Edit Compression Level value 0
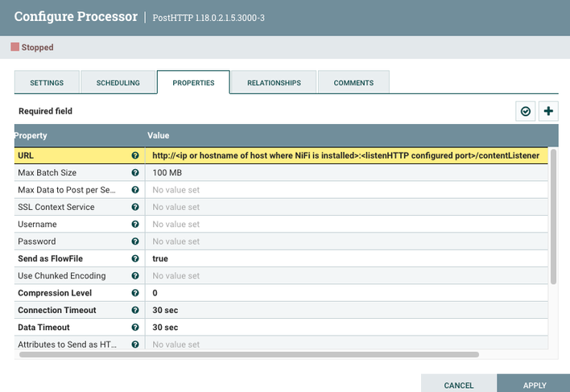This screenshot has width=570, height=392. [x=346, y=293]
